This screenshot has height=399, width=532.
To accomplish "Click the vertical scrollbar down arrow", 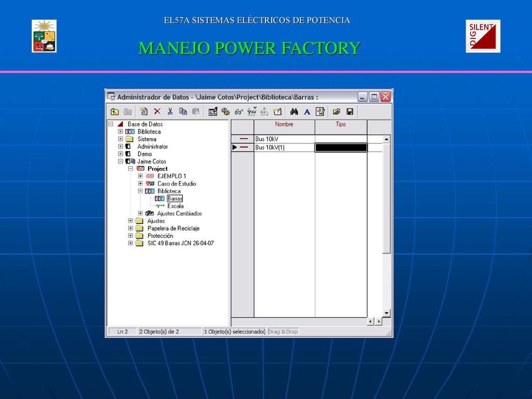I will tap(387, 313).
